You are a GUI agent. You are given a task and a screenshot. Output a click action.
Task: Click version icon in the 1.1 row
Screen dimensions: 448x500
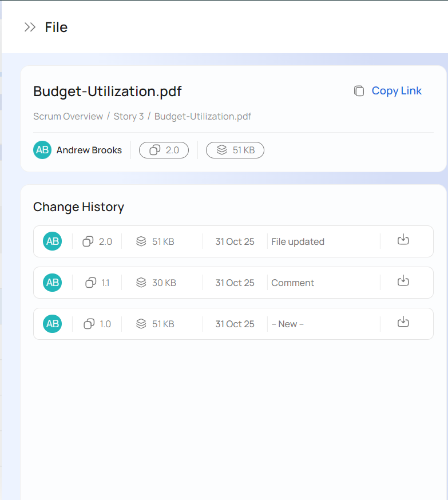[x=90, y=283]
